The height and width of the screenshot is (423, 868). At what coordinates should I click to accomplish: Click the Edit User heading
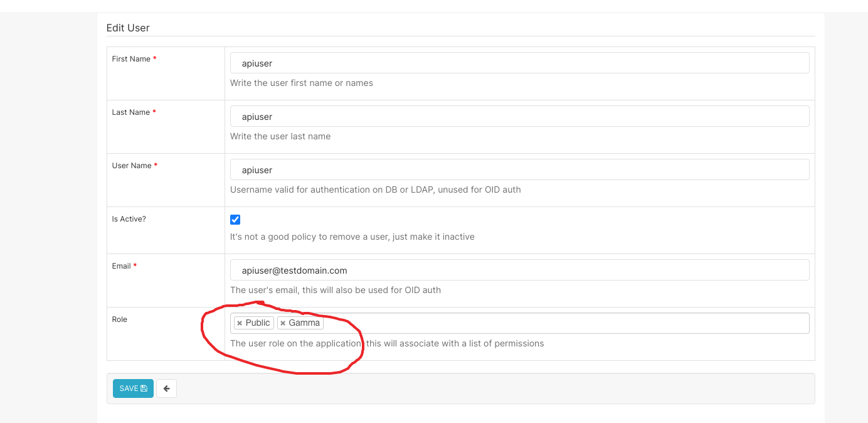tap(128, 28)
